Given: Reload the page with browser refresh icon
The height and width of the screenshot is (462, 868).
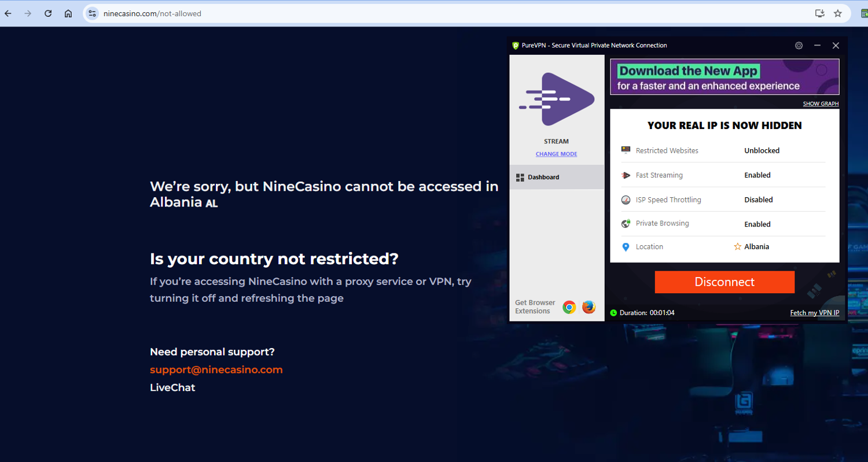Looking at the screenshot, I should coord(48,13).
